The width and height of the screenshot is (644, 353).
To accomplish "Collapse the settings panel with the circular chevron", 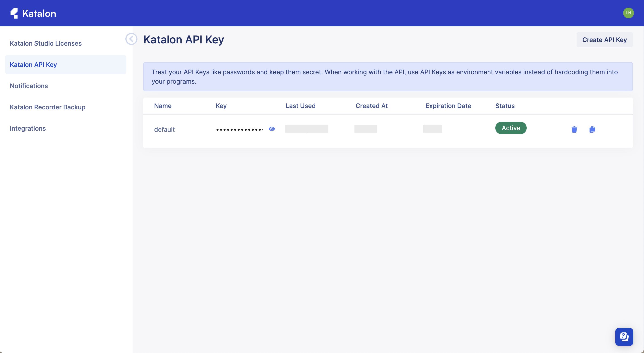I will pos(131,39).
